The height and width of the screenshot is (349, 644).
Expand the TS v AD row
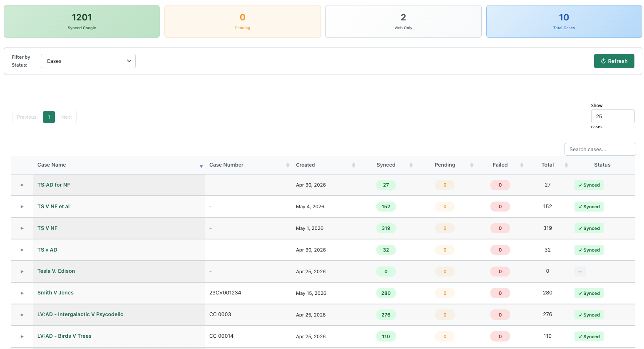point(22,250)
